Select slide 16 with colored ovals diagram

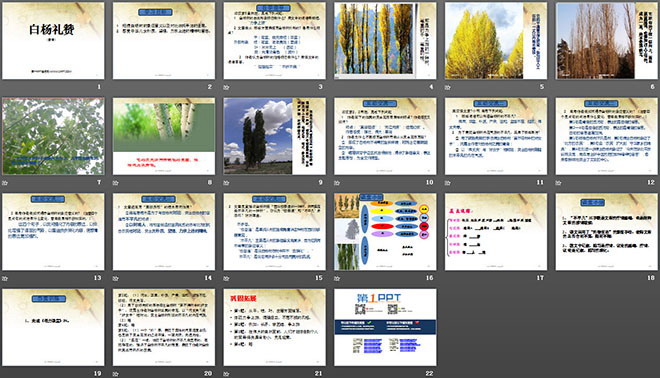click(385, 232)
